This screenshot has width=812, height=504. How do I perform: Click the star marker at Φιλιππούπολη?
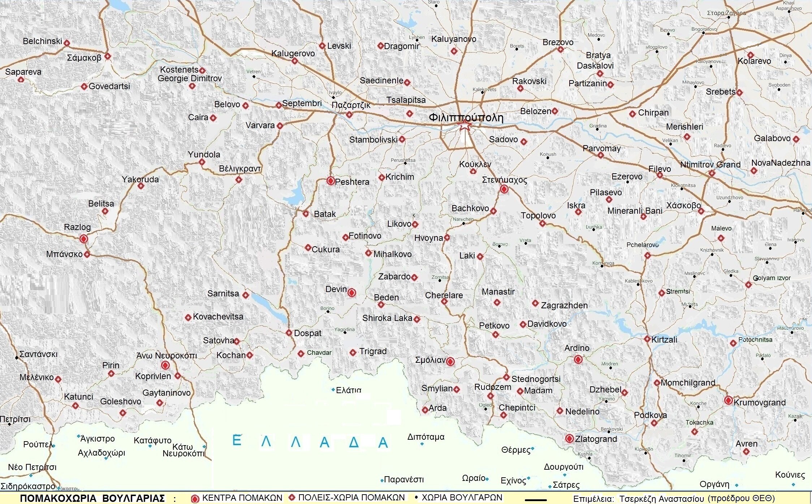click(465, 126)
